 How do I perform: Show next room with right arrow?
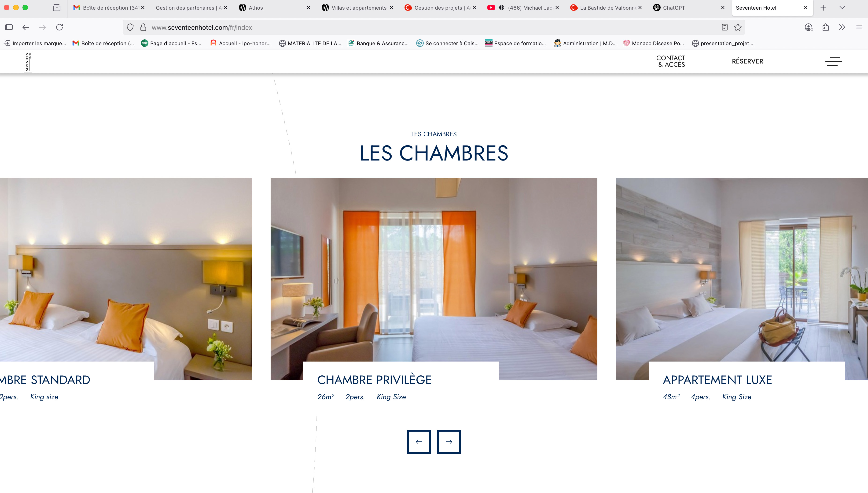(449, 441)
